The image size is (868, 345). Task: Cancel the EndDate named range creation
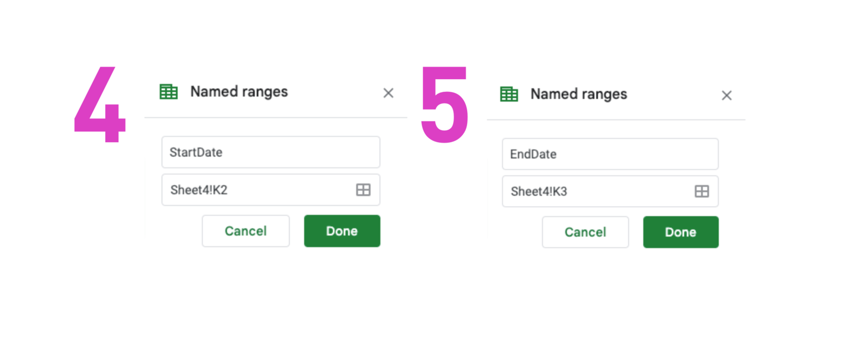click(585, 232)
